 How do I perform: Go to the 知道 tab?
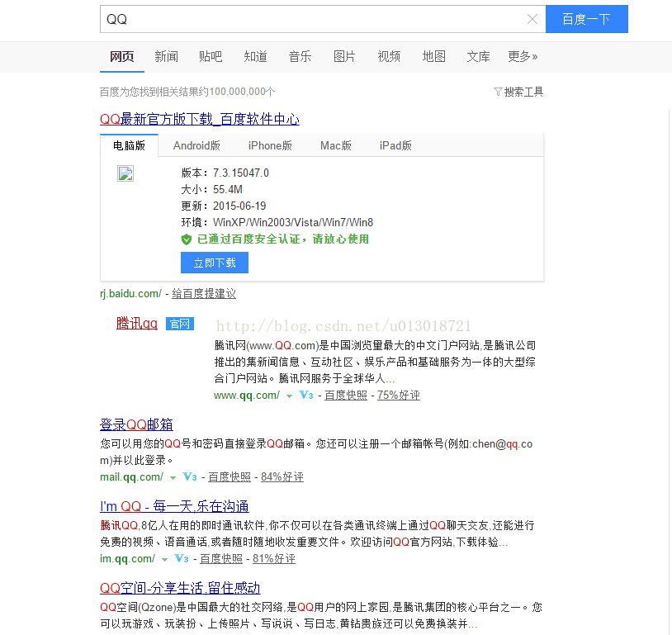click(x=255, y=57)
